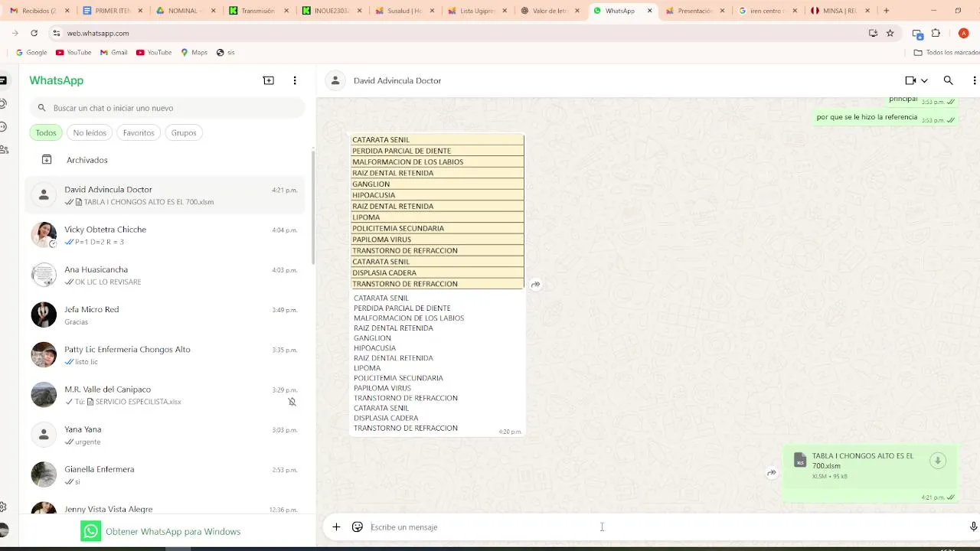Open the sis bookmark

[x=225, y=53]
